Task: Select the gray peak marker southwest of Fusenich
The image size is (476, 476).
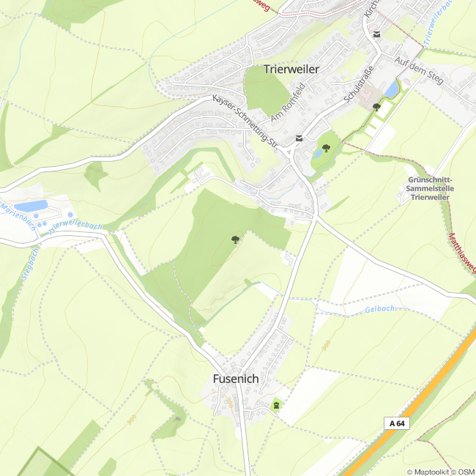Action: point(178,419)
